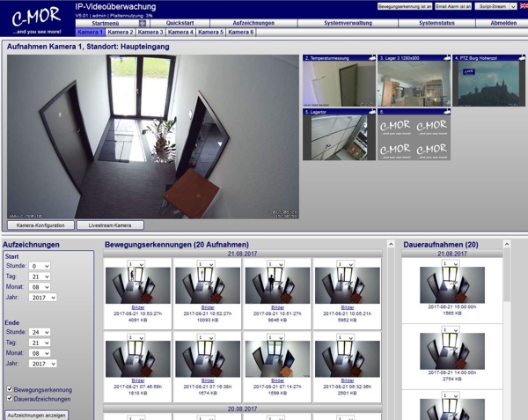Toggle the Daueraufzeichnungen checkbox
The image size is (528, 420).
click(x=10, y=399)
